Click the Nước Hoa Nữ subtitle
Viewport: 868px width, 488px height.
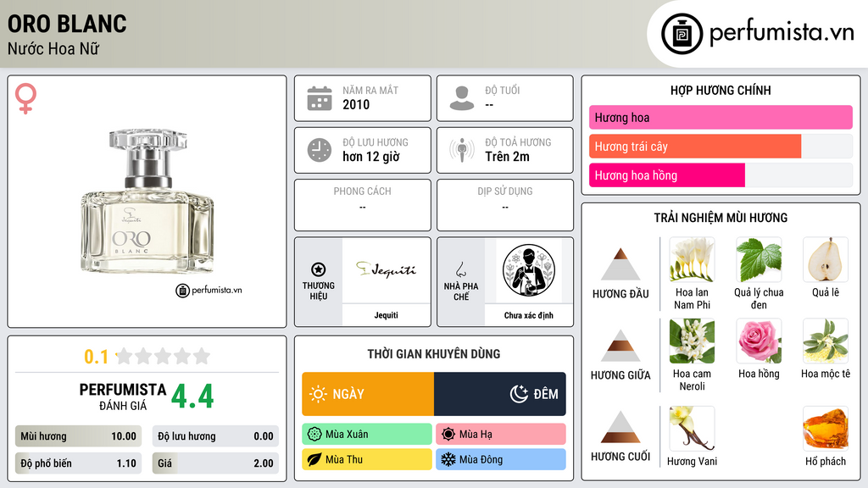pyautogui.click(x=53, y=48)
